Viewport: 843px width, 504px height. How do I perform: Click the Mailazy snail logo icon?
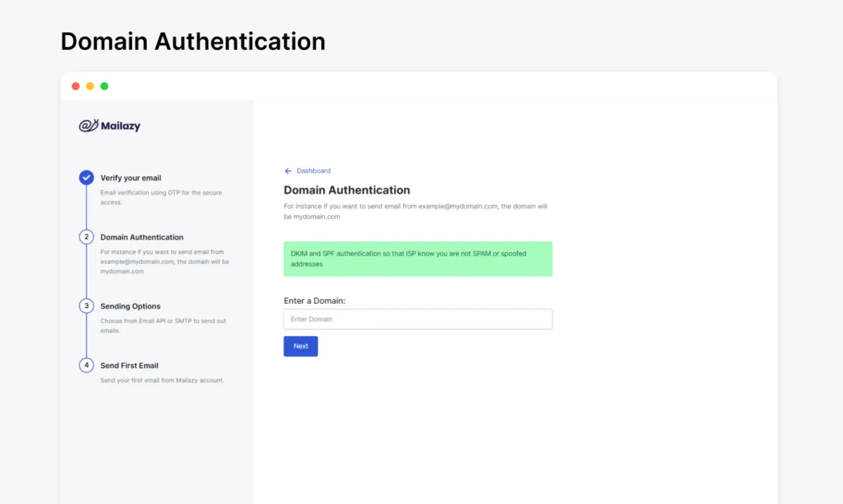point(88,126)
